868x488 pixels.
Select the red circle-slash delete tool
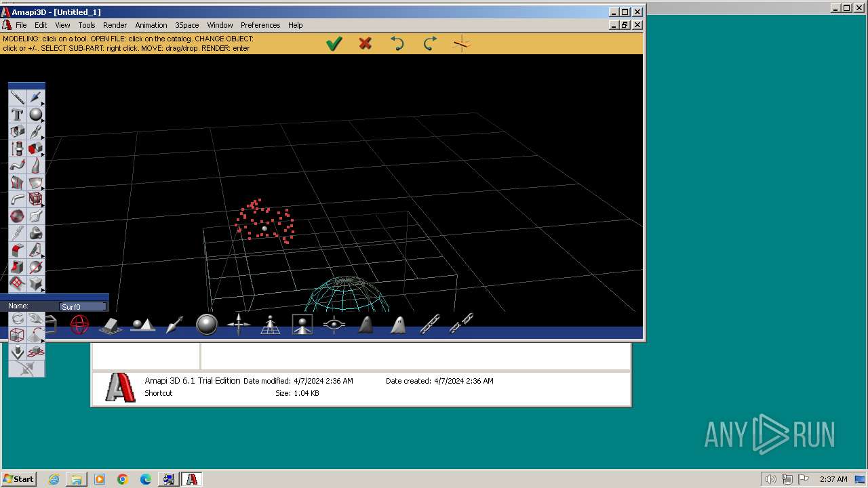(x=36, y=267)
